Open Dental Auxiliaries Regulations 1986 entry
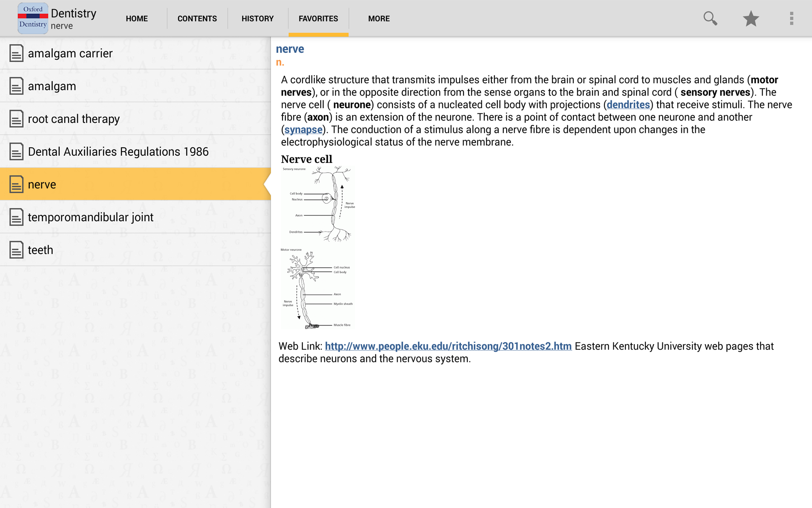This screenshot has width=812, height=508. [135, 152]
